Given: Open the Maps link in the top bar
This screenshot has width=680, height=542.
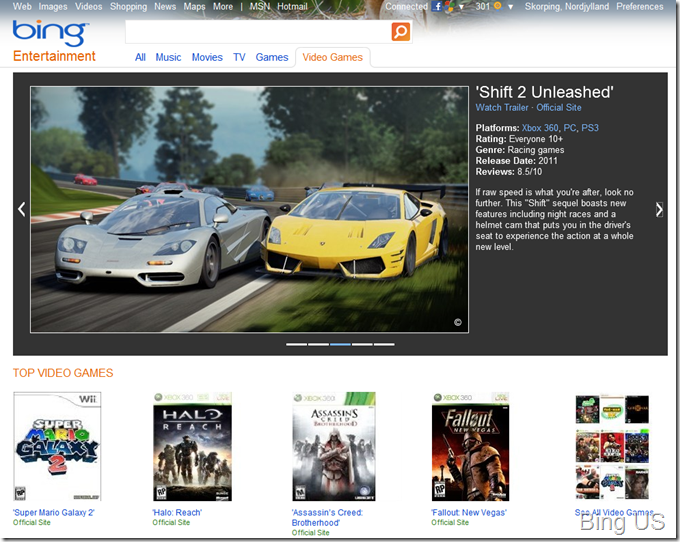Looking at the screenshot, I should (194, 7).
